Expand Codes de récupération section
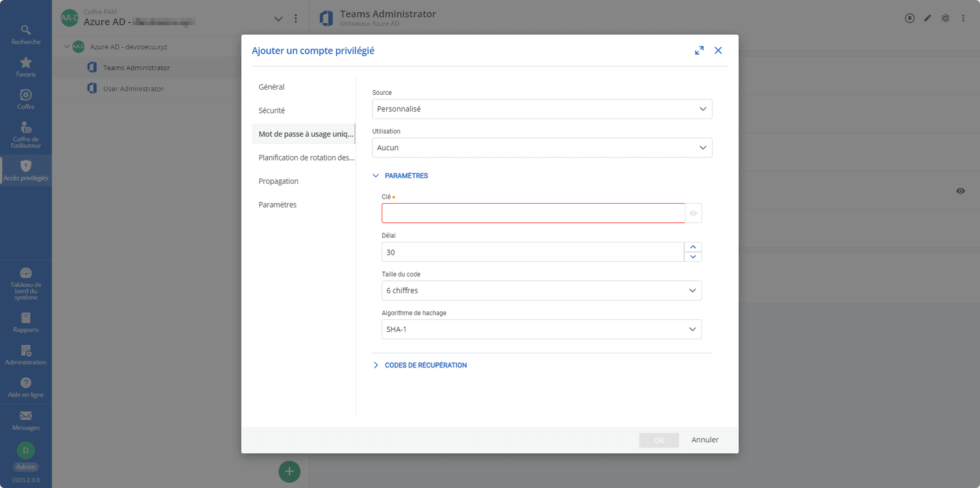Image resolution: width=980 pixels, height=488 pixels. tap(425, 366)
